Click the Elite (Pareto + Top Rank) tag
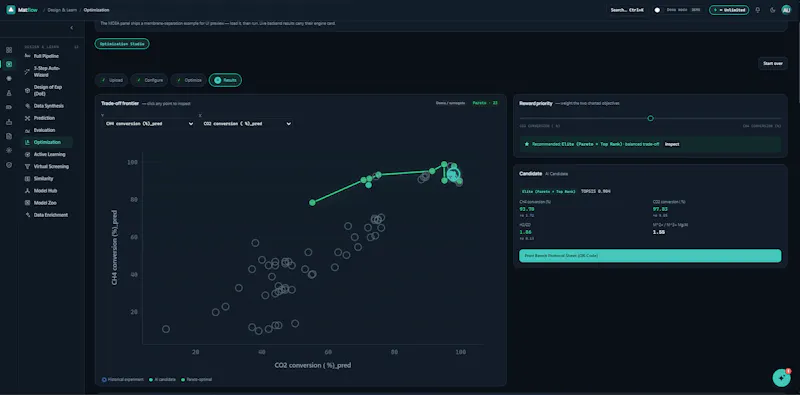This screenshot has width=800, height=395. tap(548, 191)
